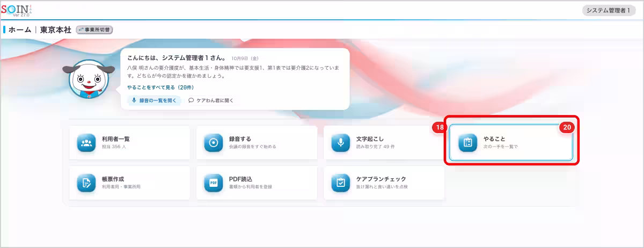Click the microphone icon in 録音の一覧を開く
Image resolution: width=644 pixels, height=248 pixels.
[134, 100]
